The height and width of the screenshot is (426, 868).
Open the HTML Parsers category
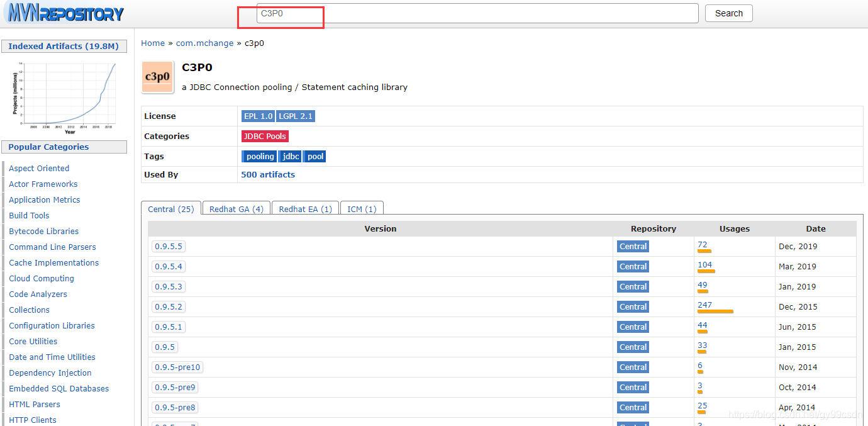point(35,404)
